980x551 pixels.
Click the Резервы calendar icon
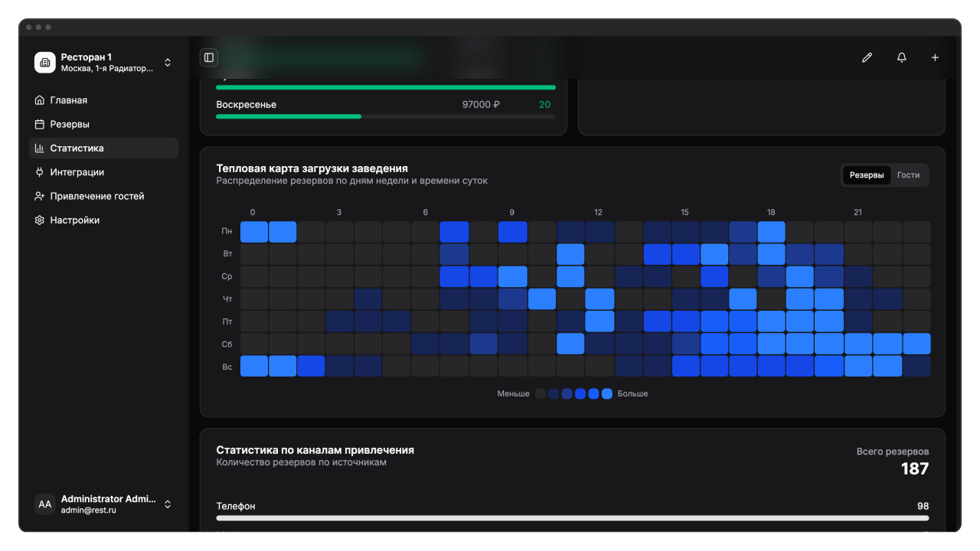[40, 124]
